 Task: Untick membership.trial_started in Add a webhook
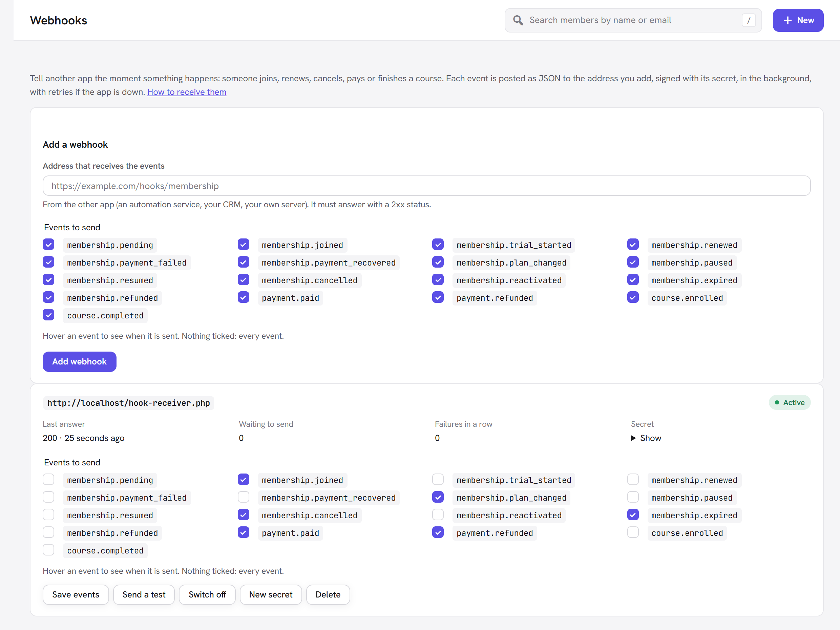(x=438, y=245)
